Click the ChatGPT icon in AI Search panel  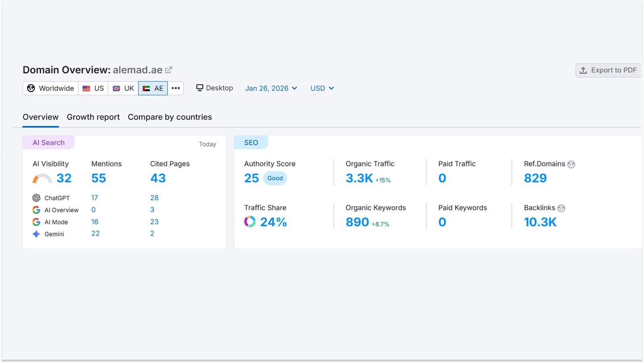click(36, 198)
